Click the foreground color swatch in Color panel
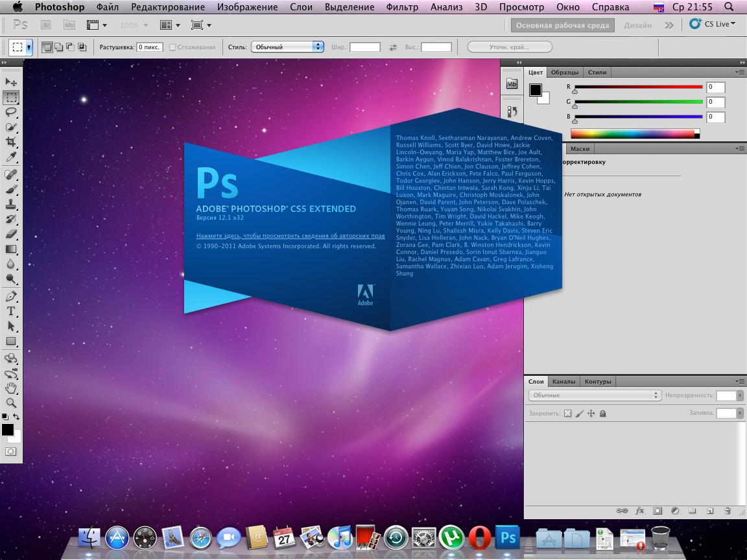 [535, 90]
